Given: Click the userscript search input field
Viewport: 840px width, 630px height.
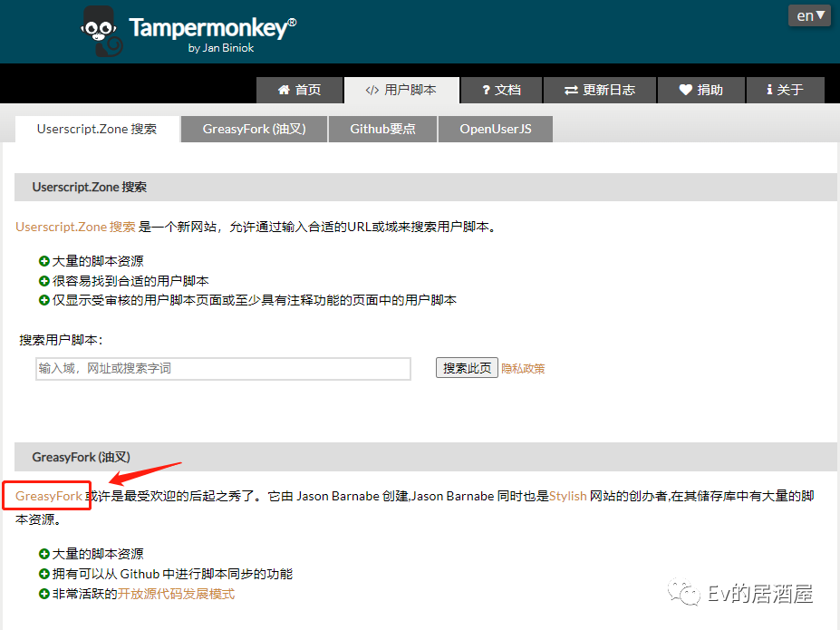Looking at the screenshot, I should (x=223, y=368).
